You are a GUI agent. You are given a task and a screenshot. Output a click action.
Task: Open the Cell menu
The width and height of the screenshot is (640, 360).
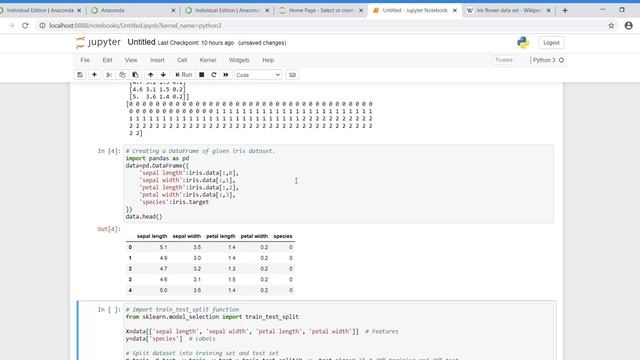point(182,60)
